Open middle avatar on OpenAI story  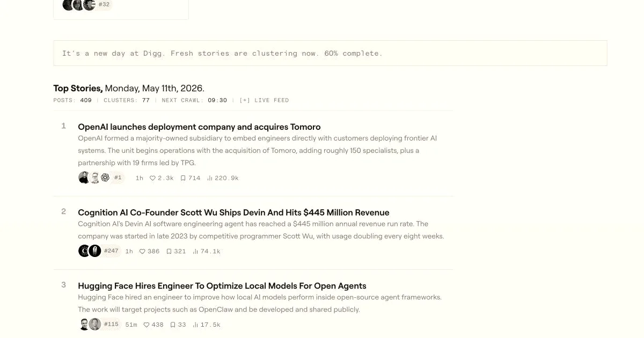[95, 178]
